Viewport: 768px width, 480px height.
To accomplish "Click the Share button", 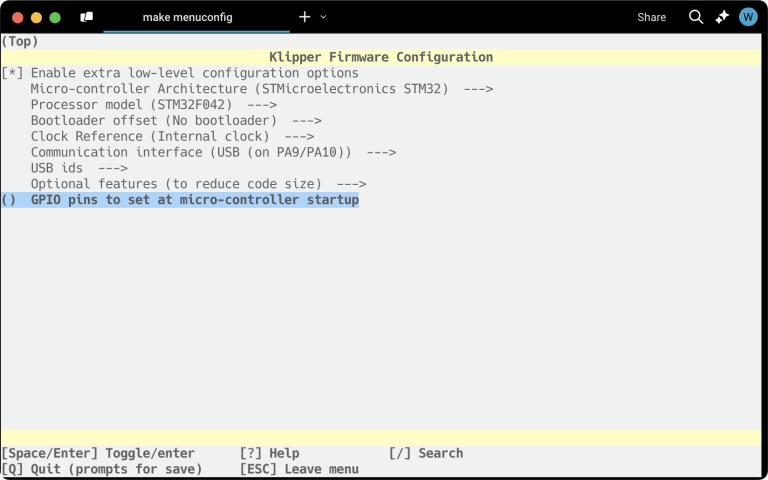I will (x=651, y=17).
